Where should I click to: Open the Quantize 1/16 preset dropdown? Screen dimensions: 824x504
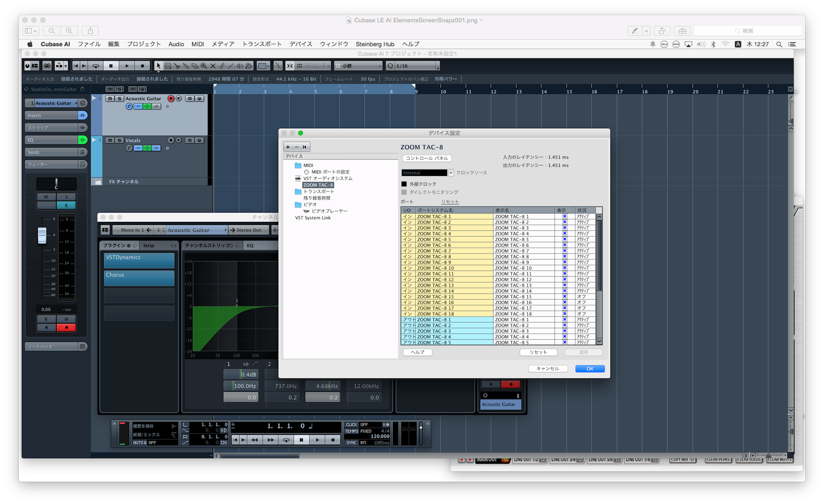[437, 66]
